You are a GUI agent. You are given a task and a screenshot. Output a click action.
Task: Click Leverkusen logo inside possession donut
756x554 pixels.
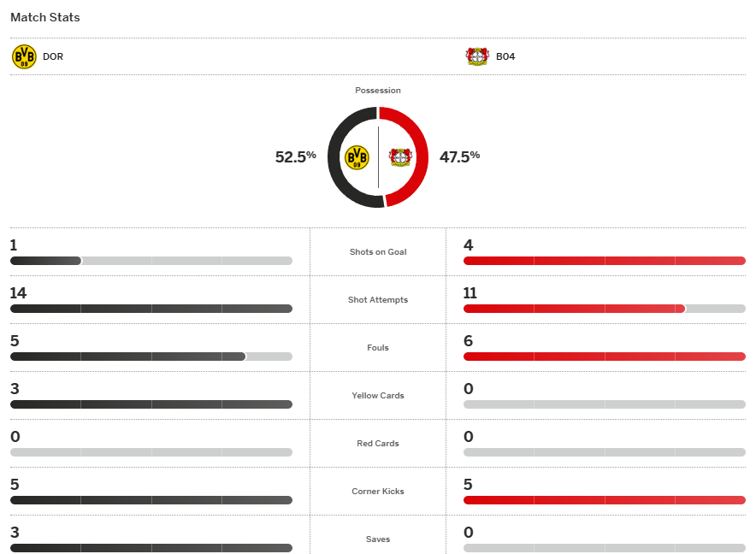[400, 157]
